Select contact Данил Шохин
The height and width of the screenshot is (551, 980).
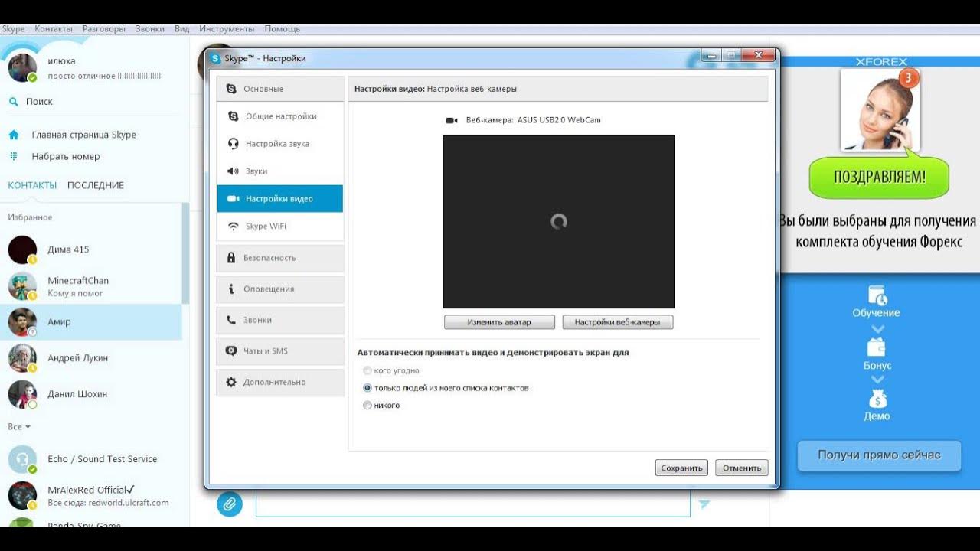(91, 394)
